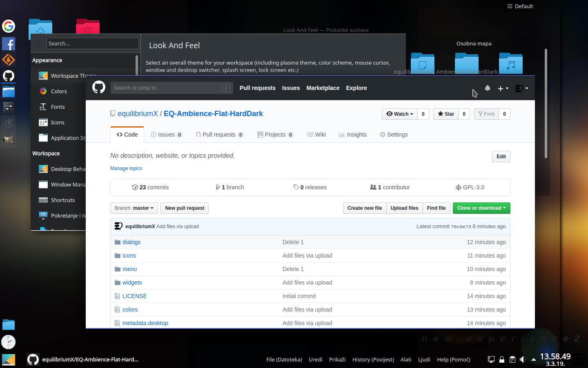Click Upload files button
Image resolution: width=588 pixels, height=368 pixels.
pyautogui.click(x=404, y=208)
